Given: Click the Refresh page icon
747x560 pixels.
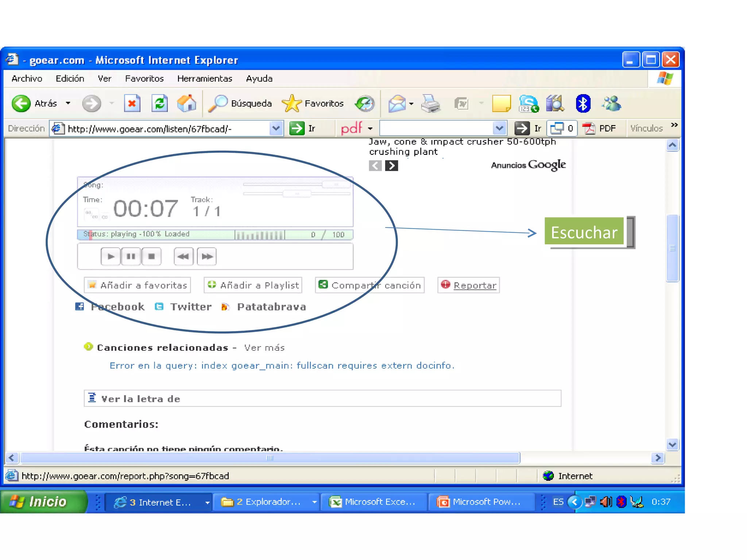Looking at the screenshot, I should (x=159, y=104).
